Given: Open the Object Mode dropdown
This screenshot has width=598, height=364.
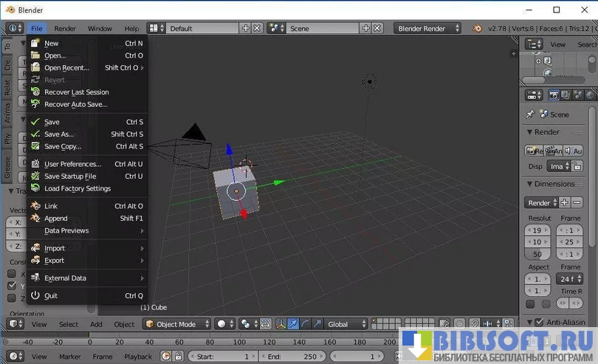Looking at the screenshot, I should 176,324.
